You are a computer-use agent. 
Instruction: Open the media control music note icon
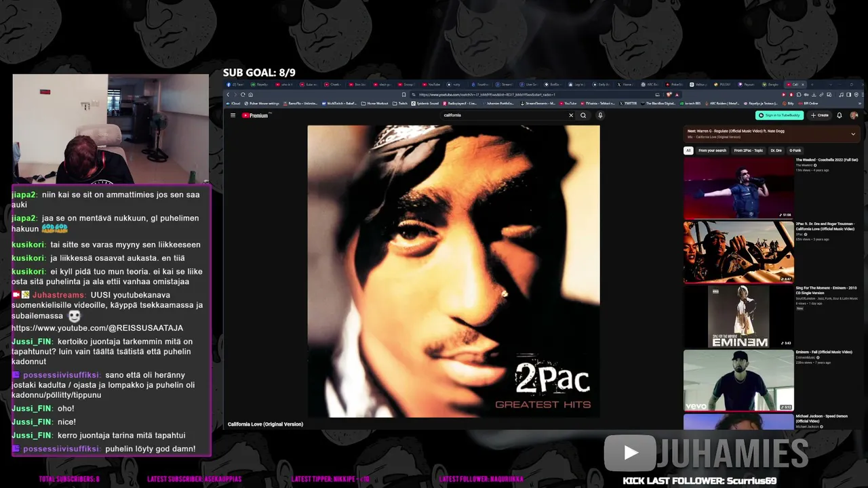point(842,94)
